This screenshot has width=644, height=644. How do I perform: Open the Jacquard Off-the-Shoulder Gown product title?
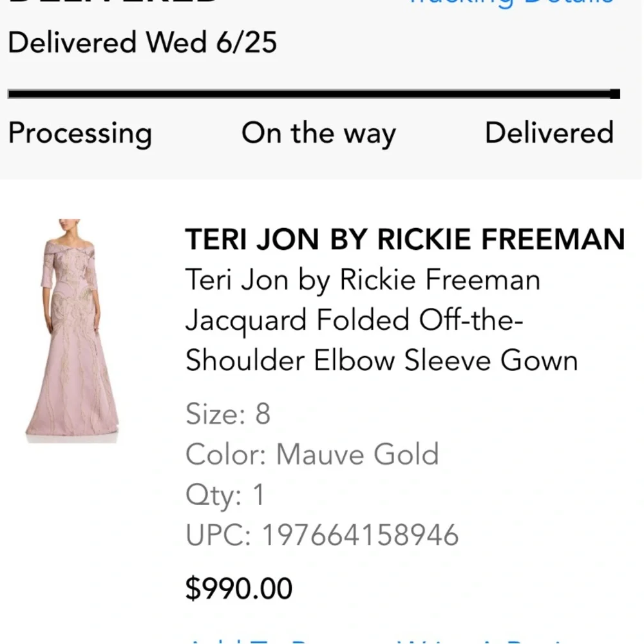pos(380,320)
